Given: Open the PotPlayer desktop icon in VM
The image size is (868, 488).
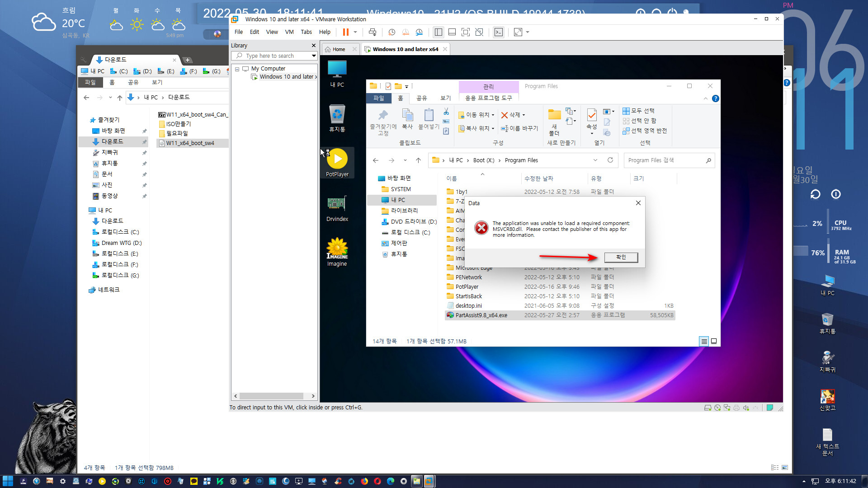Looking at the screenshot, I should click(x=337, y=163).
